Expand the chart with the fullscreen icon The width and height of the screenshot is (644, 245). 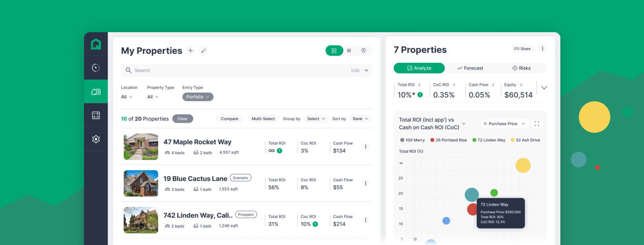[x=537, y=124]
